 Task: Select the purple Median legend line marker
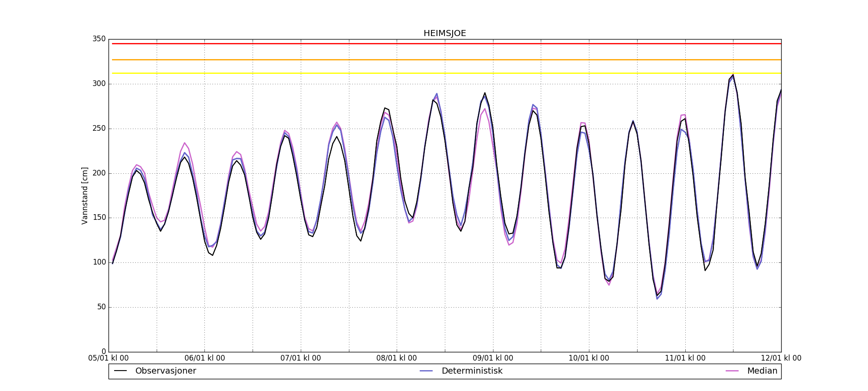click(x=732, y=371)
